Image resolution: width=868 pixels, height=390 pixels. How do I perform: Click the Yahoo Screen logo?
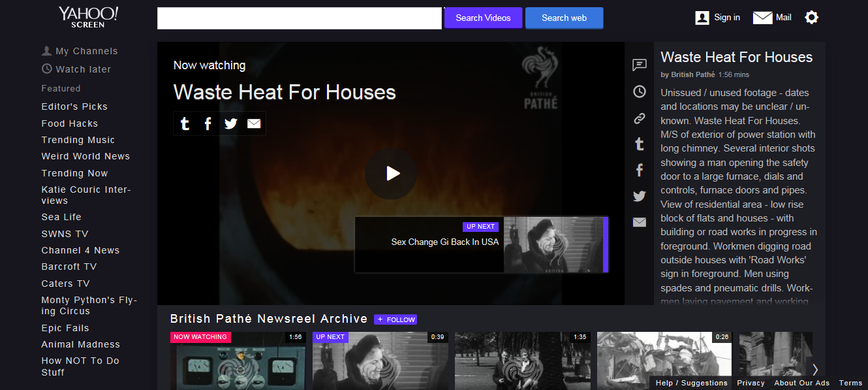[88, 17]
